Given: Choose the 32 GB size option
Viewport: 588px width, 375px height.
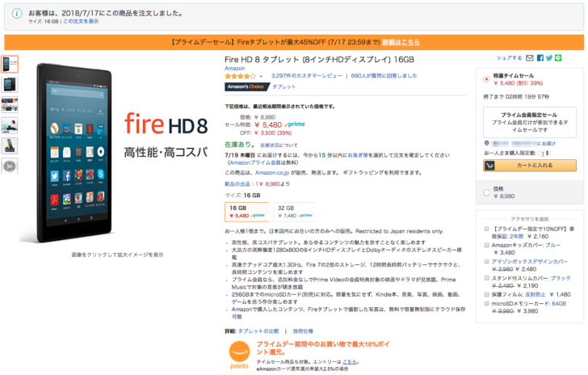Looking at the screenshot, I should click(x=295, y=212).
